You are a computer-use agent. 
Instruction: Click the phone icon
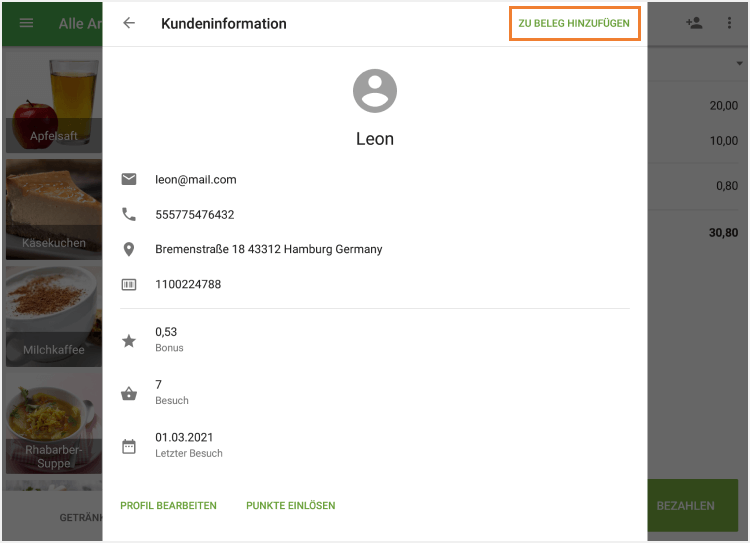pyautogui.click(x=129, y=214)
